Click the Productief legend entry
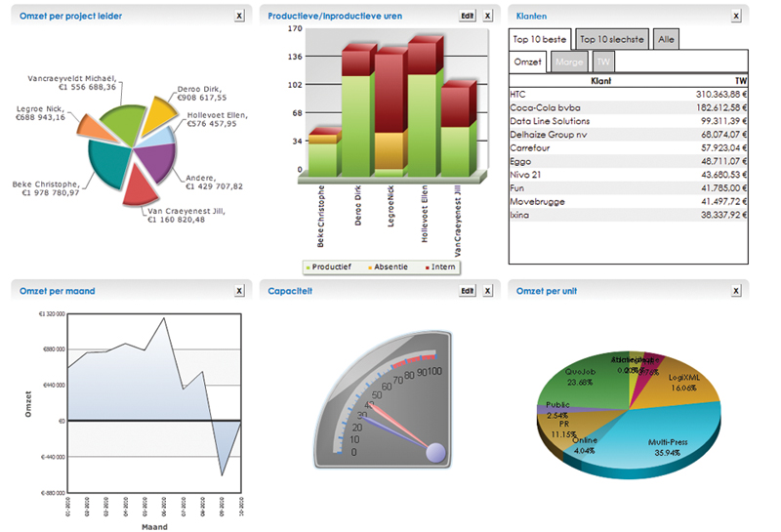Screen dimensions: 781x532 click(328, 267)
